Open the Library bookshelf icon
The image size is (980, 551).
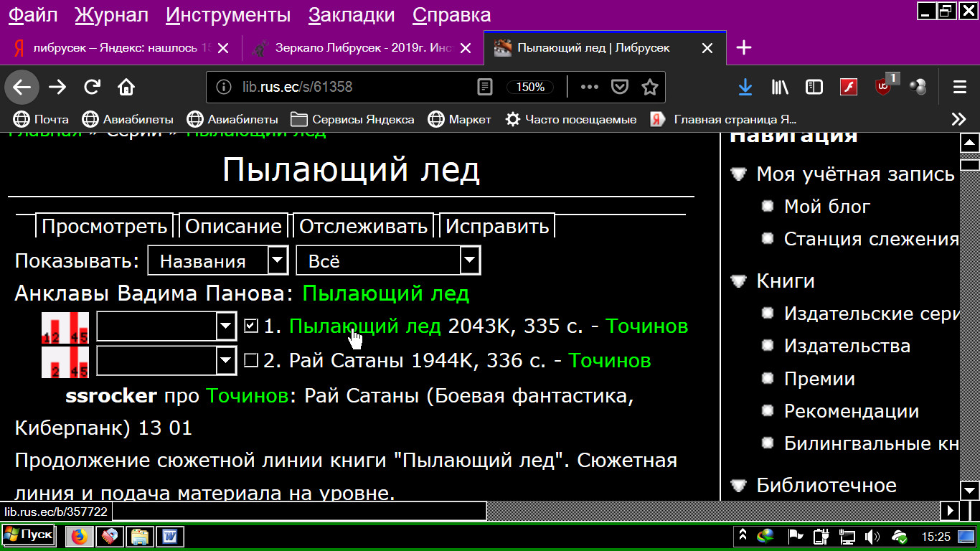[780, 88]
